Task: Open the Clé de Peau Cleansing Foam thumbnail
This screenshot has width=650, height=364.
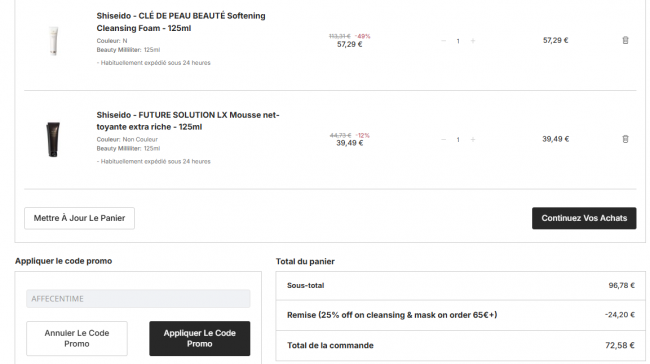Action: (53, 41)
